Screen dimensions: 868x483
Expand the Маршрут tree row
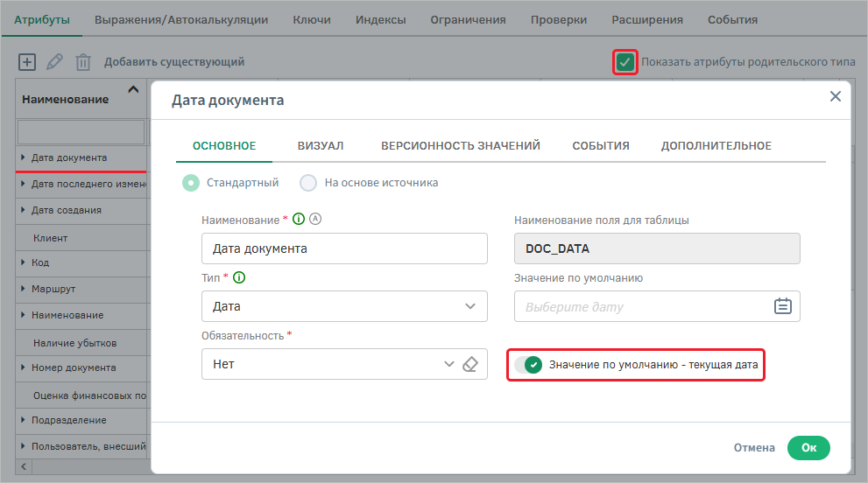[23, 288]
